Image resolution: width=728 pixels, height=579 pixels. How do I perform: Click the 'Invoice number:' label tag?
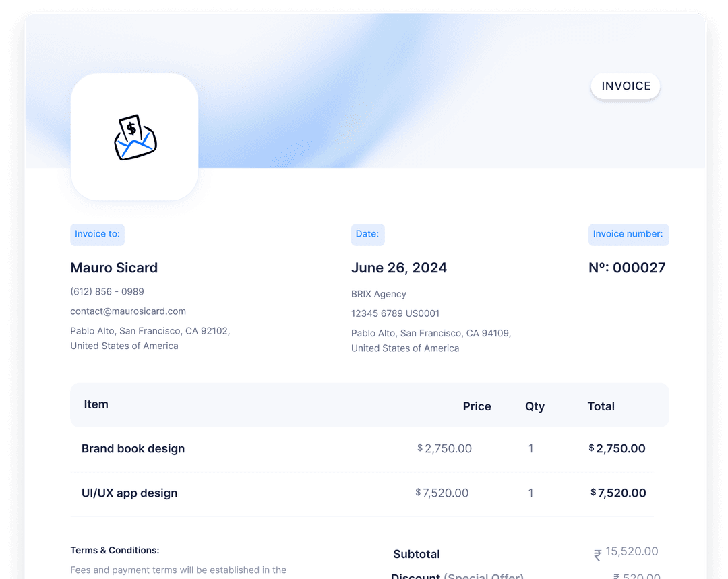pos(628,234)
